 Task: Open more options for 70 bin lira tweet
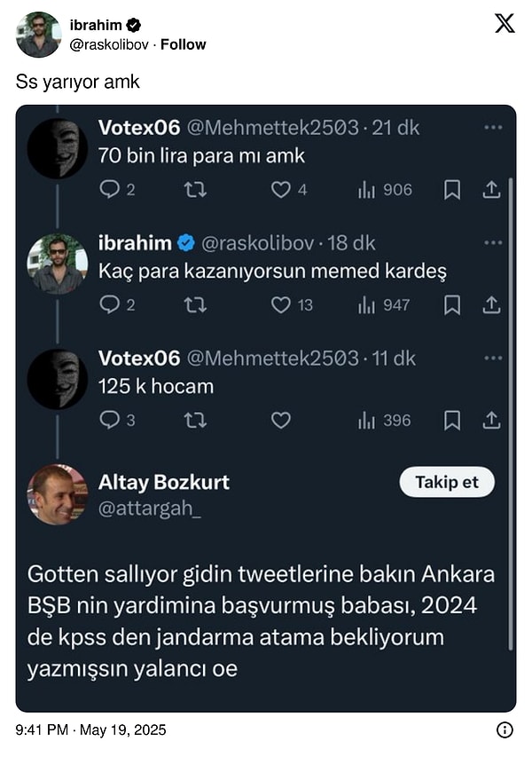click(493, 128)
